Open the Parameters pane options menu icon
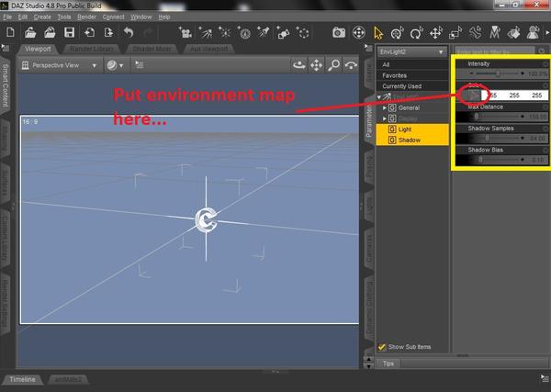The height and width of the screenshot is (392, 551). [368, 48]
